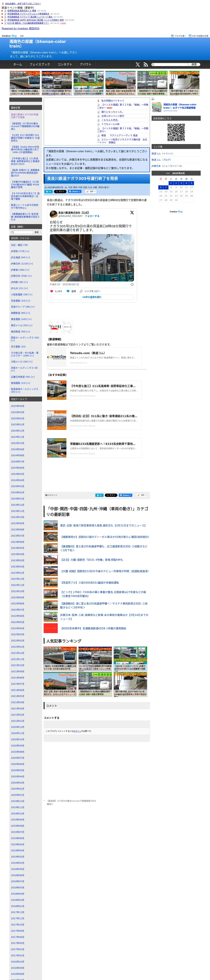Expand JR東日本 (1218) category [+]
The height and width of the screenshot is (980, 210).
(x=31, y=264)
